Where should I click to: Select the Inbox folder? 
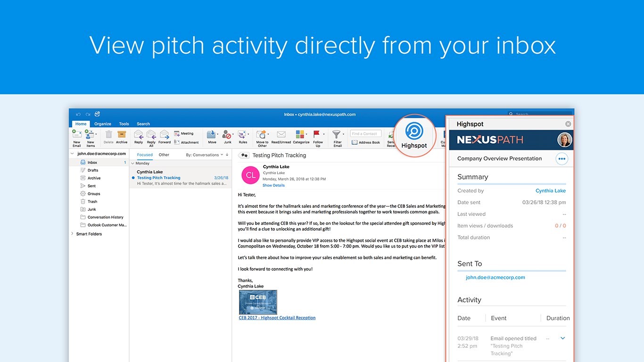click(99, 163)
